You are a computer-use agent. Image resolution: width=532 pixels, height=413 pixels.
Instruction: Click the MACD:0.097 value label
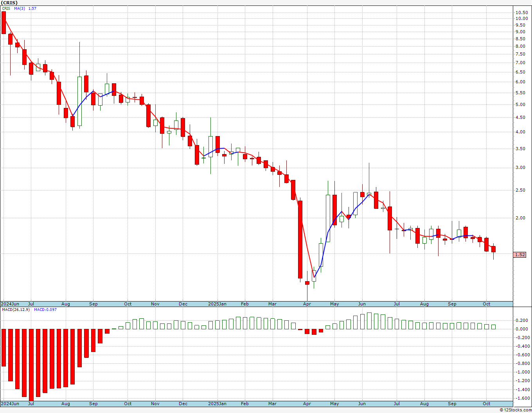click(x=45, y=309)
